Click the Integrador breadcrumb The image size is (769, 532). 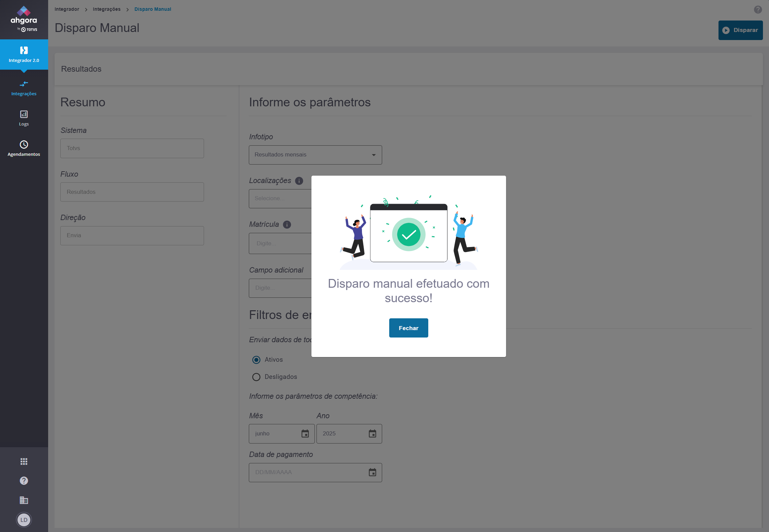67,9
